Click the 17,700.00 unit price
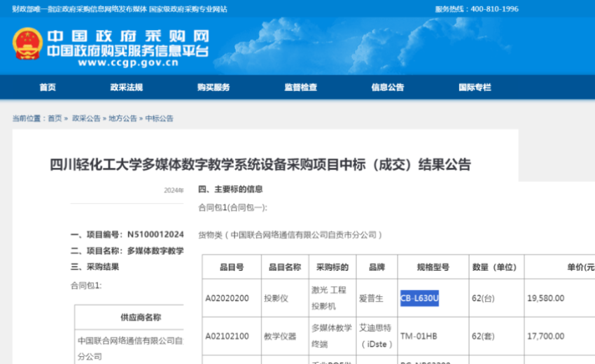The width and height of the screenshot is (595, 364). click(546, 336)
